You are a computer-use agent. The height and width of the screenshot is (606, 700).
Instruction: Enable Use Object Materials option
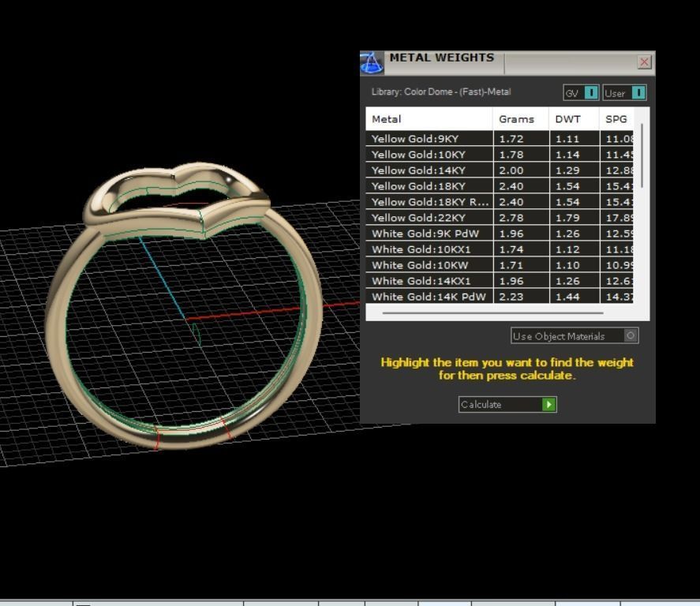pos(575,335)
